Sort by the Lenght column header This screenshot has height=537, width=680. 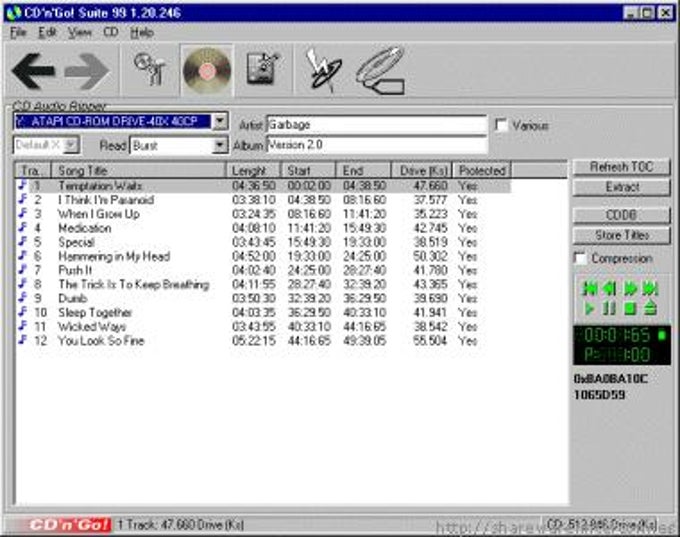[x=254, y=170]
